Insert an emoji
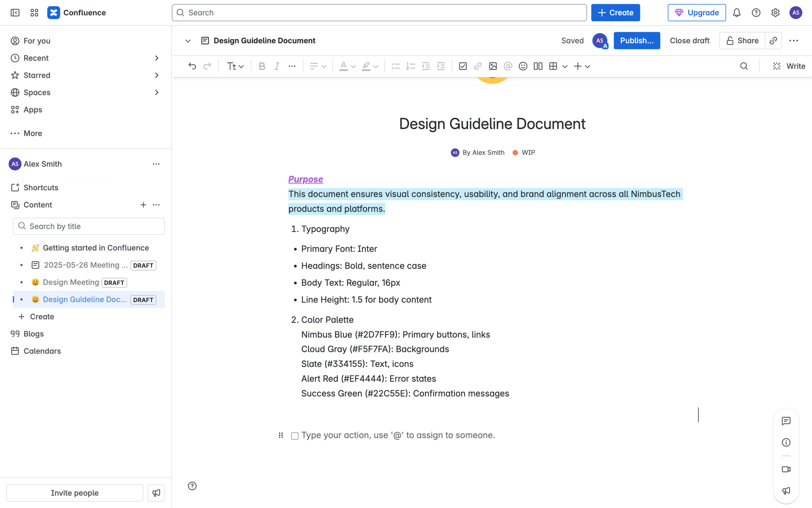The width and height of the screenshot is (812, 508). (523, 66)
